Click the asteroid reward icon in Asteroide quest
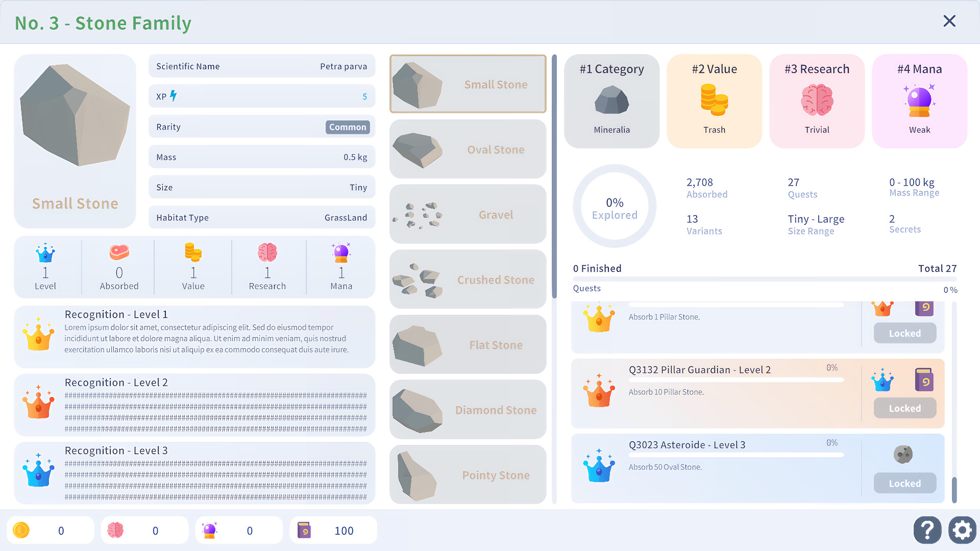Viewport: 980px width, 551px height. (x=903, y=454)
